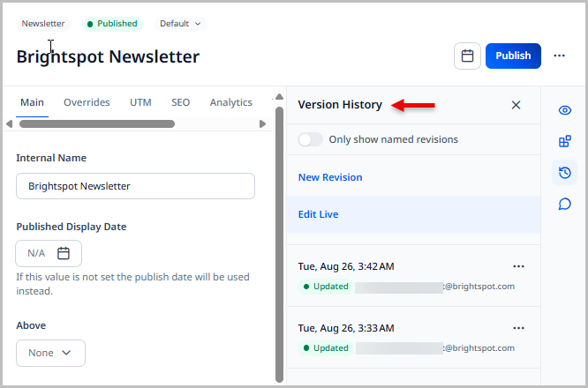Open the schedule calendar icon beside Publish
The width and height of the screenshot is (588, 388).
click(467, 56)
